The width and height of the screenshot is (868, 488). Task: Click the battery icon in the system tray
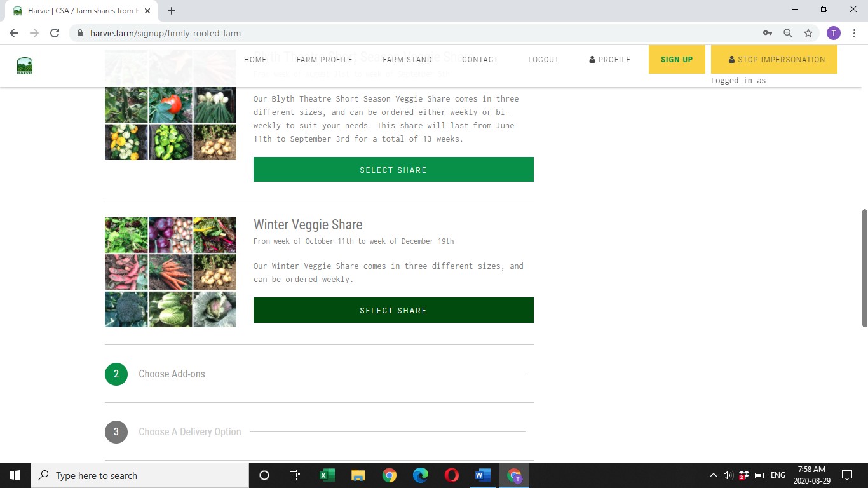click(x=759, y=475)
